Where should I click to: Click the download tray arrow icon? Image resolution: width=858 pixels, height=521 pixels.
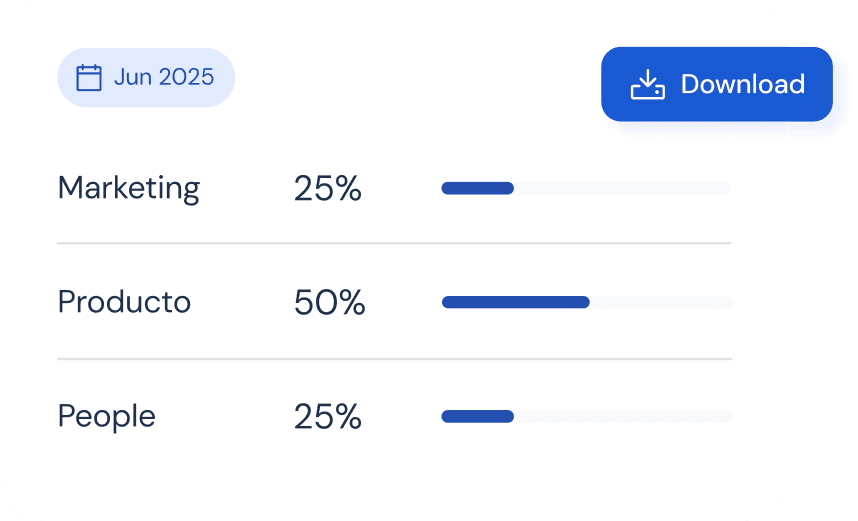648,85
